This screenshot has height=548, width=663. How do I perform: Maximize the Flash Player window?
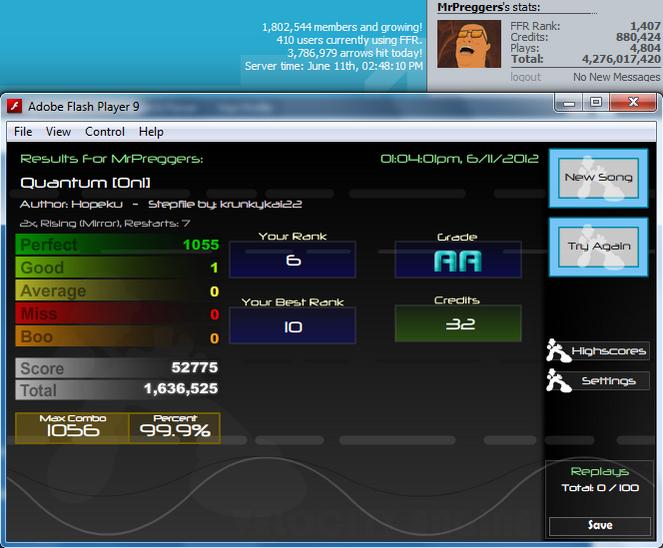(x=596, y=102)
